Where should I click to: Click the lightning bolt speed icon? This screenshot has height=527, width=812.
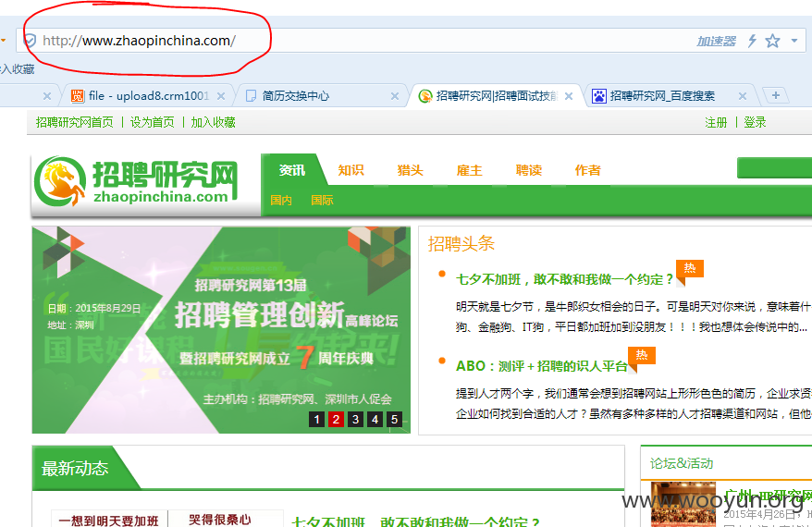click(752, 41)
